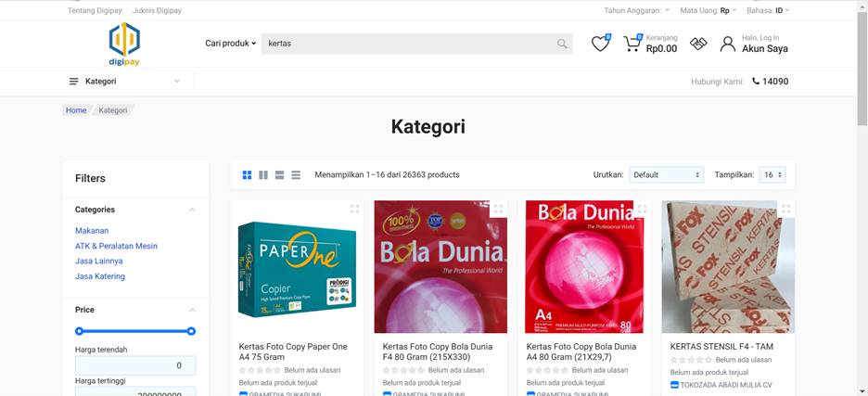The image size is (868, 396).
Task: Filter by Jasa Lainnya category
Action: tap(99, 261)
